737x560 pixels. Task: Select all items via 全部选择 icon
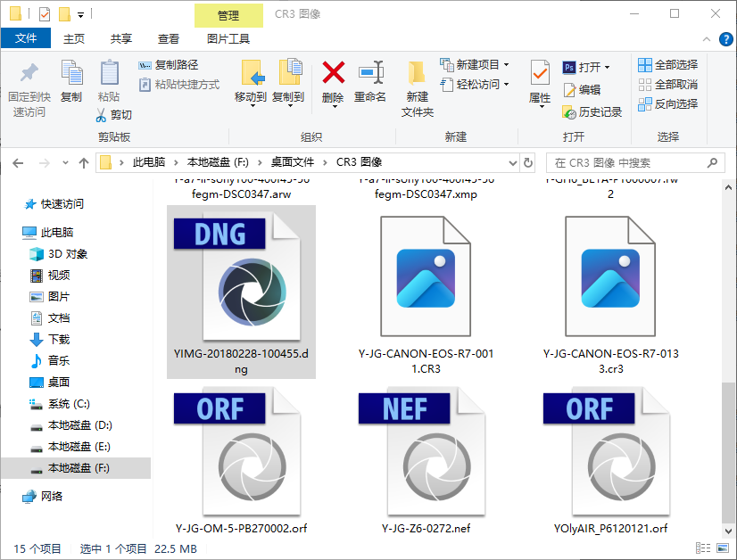(645, 65)
